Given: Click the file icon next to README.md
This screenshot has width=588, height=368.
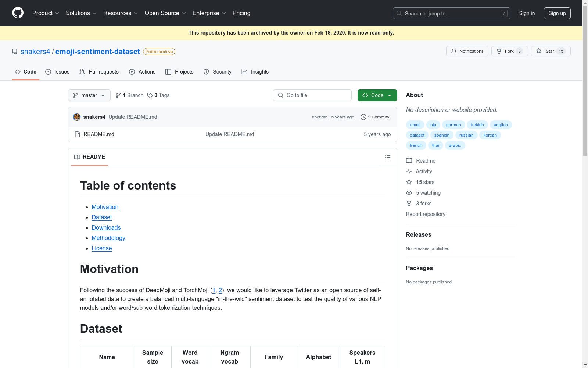Looking at the screenshot, I should 77,134.
